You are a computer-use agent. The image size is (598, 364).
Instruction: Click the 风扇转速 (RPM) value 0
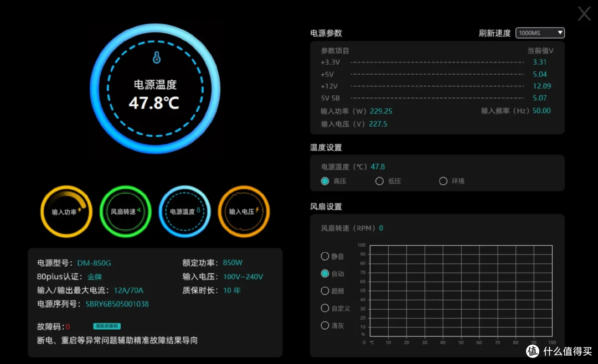pos(381,228)
